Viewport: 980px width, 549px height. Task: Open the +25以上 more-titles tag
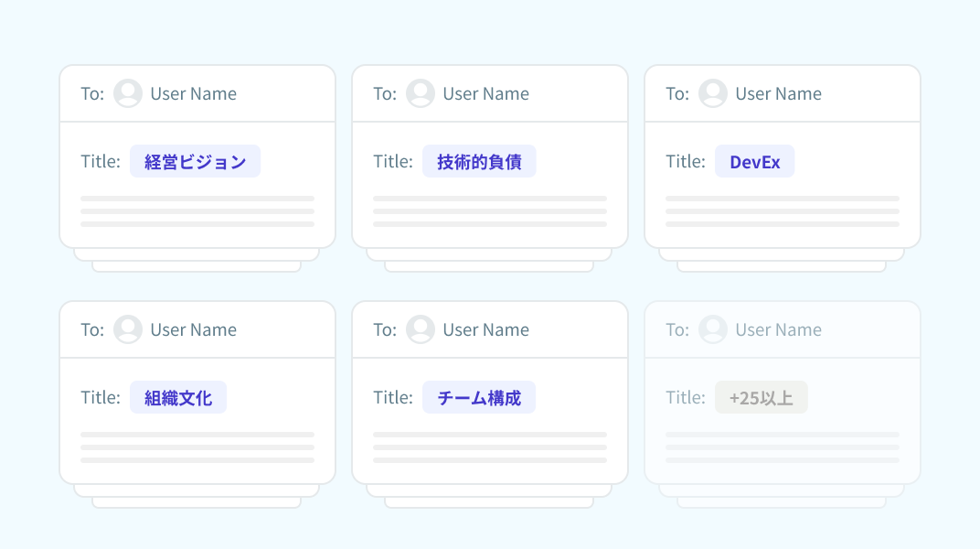762,397
